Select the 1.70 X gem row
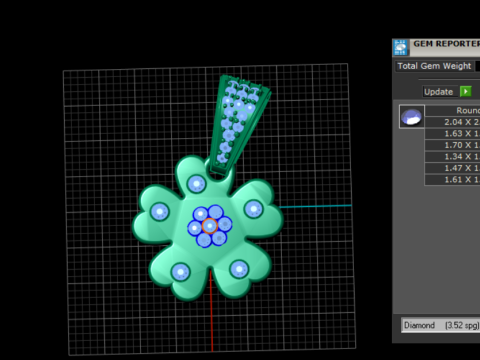480x360 pixels. coord(452,145)
